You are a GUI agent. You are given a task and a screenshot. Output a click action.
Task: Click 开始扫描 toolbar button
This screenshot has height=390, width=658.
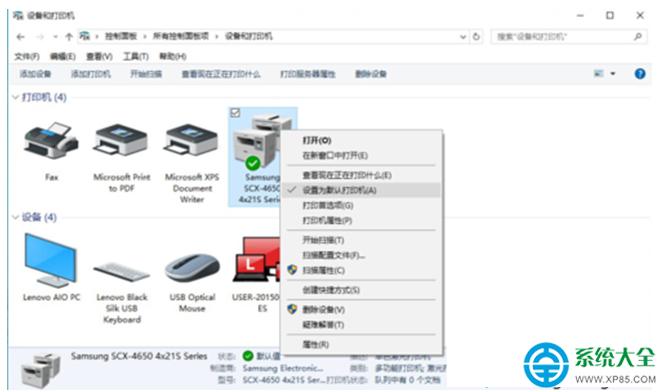coord(146,74)
